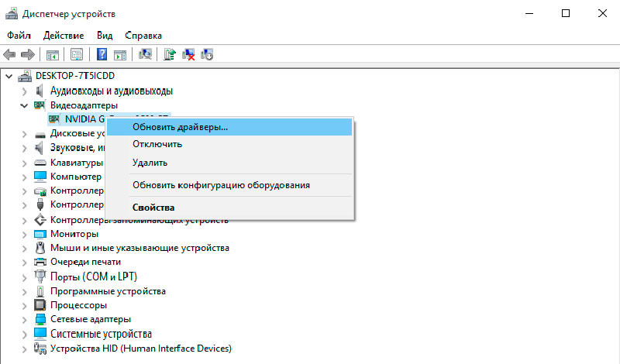Choose Обновить драйверы... from context menu
Viewport: 620px width, 364px height.
pyautogui.click(x=229, y=127)
